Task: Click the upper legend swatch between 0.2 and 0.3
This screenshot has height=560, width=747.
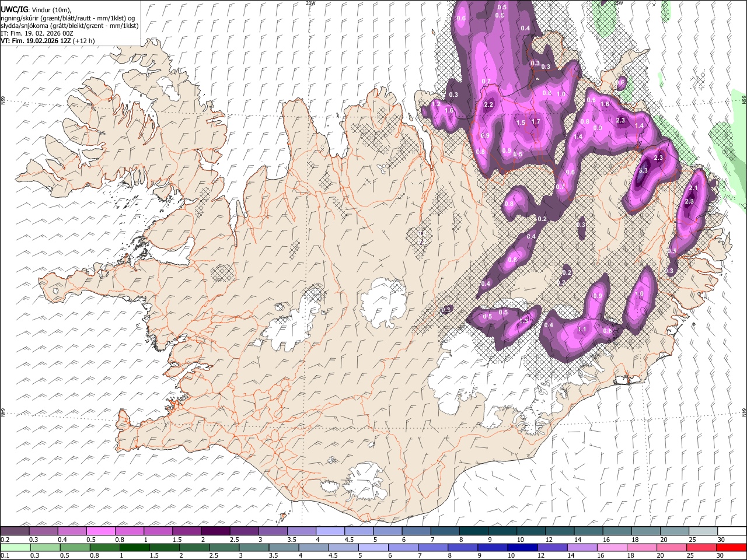Action: pyautogui.click(x=15, y=531)
